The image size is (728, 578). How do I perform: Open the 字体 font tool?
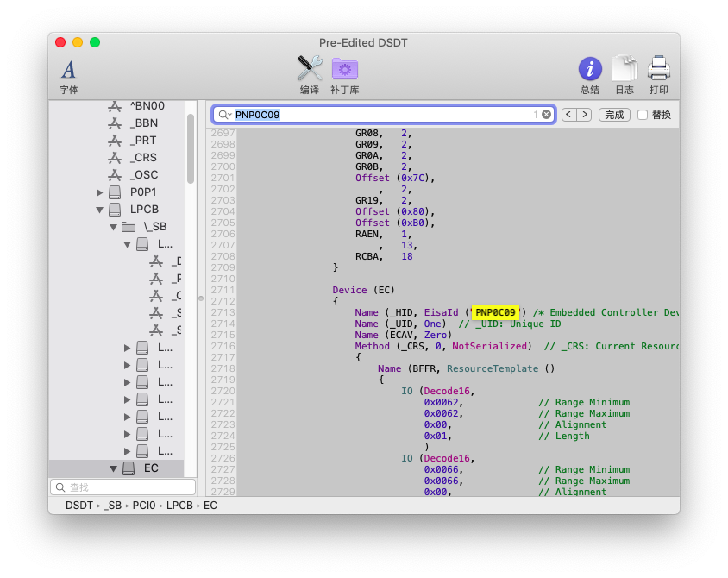click(69, 74)
